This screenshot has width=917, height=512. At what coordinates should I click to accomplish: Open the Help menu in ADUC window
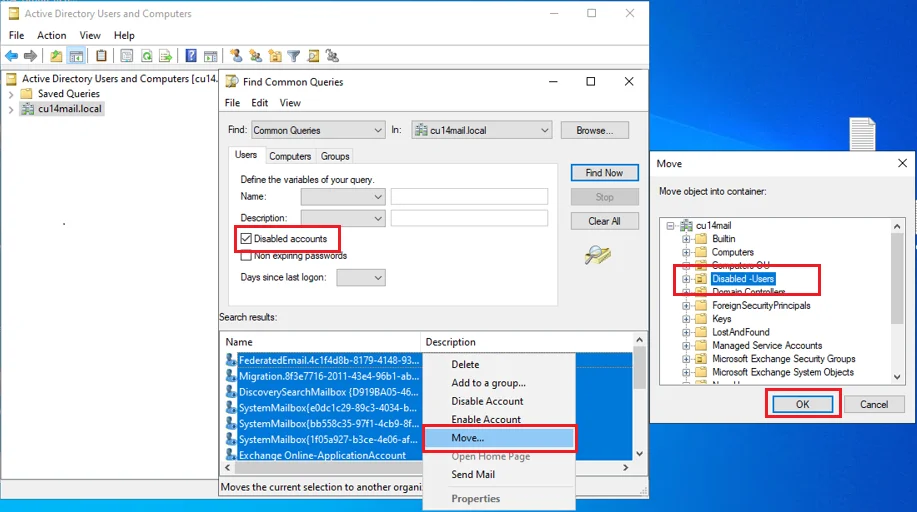(x=124, y=36)
